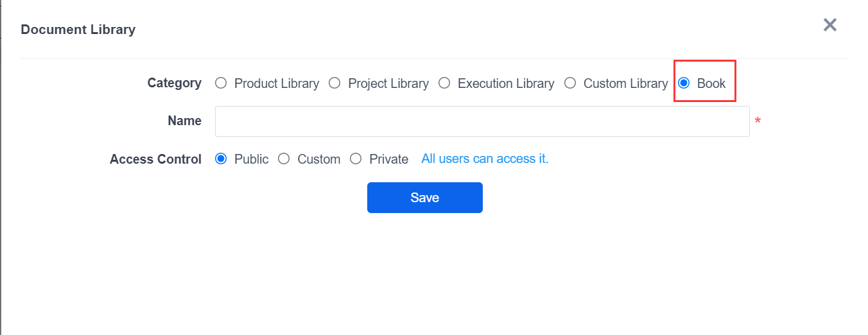868x335 pixels.
Task: Click the blue Save button
Action: pyautogui.click(x=425, y=198)
